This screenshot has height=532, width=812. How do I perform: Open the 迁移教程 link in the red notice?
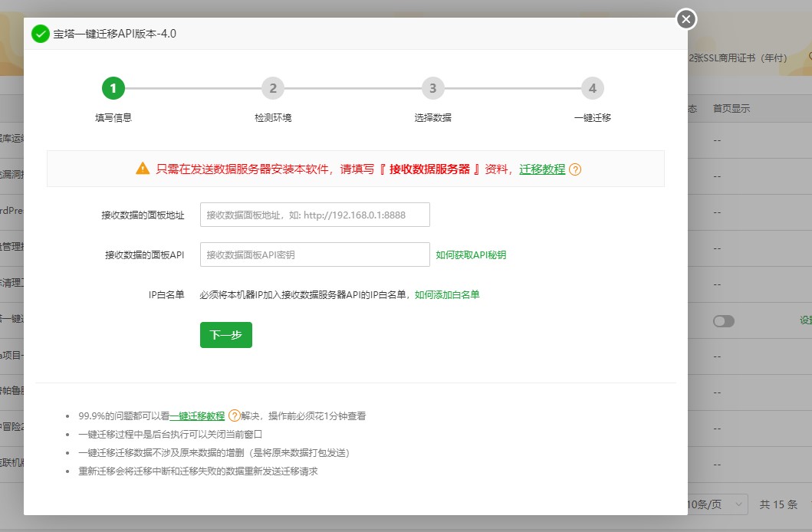(542, 169)
